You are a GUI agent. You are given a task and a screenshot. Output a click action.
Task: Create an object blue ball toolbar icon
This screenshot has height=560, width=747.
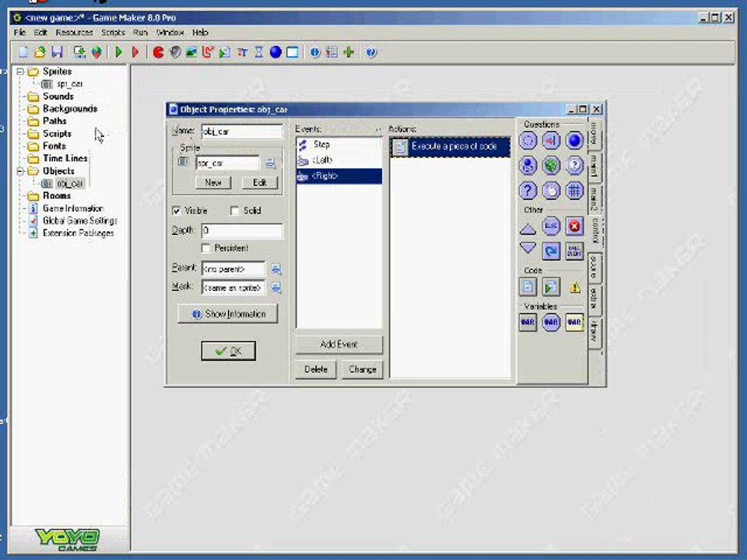click(x=275, y=52)
